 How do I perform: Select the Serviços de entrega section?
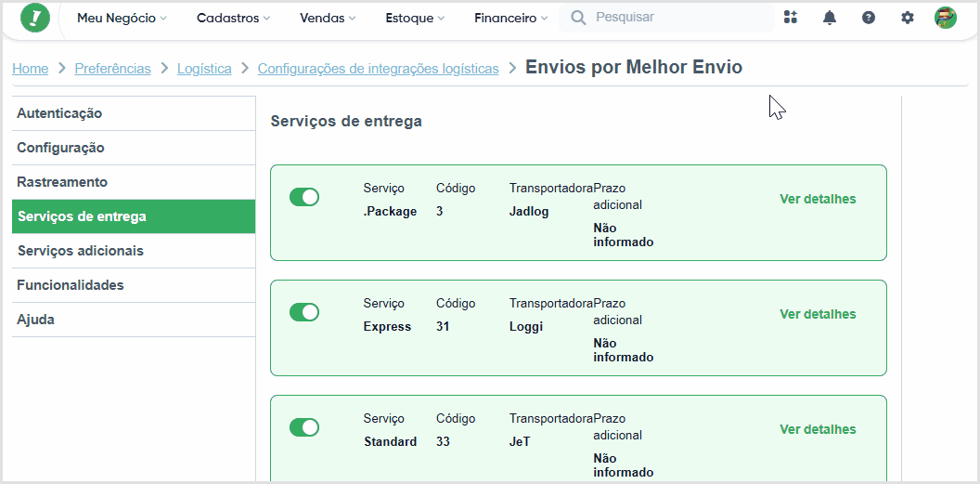[134, 217]
